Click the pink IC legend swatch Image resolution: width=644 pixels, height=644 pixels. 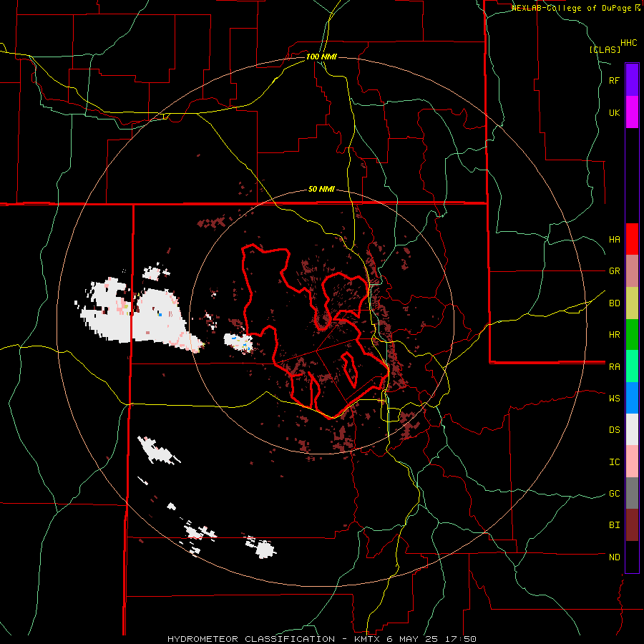tap(632, 462)
